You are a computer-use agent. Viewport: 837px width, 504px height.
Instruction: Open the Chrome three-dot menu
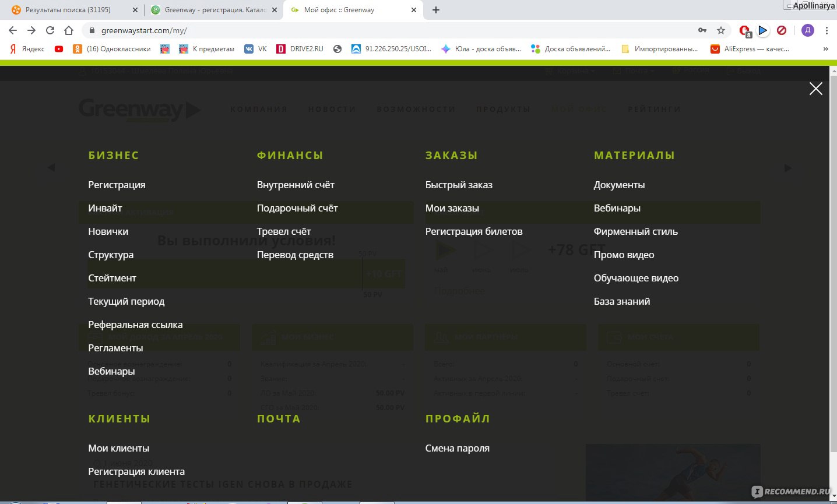(x=827, y=30)
